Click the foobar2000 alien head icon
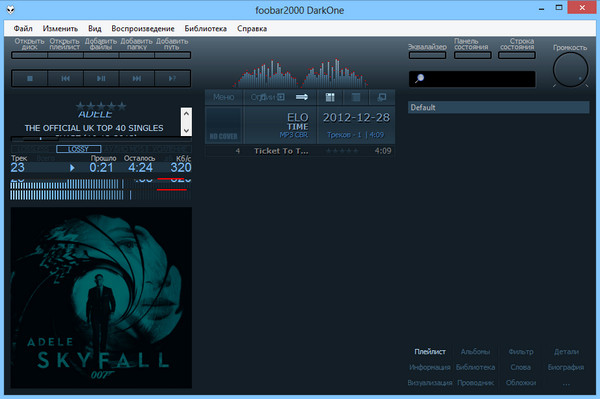The height and width of the screenshot is (399, 600). point(10,10)
